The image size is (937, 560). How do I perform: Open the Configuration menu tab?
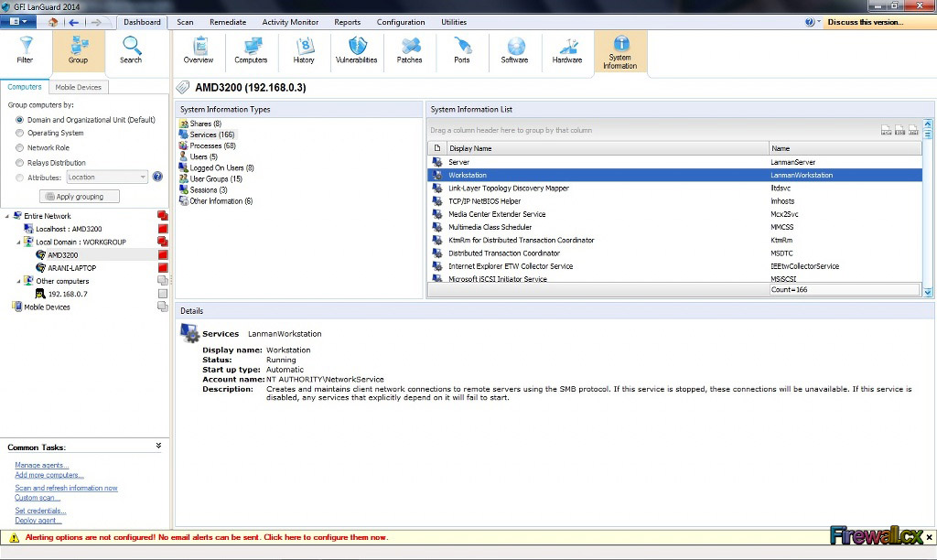(401, 22)
